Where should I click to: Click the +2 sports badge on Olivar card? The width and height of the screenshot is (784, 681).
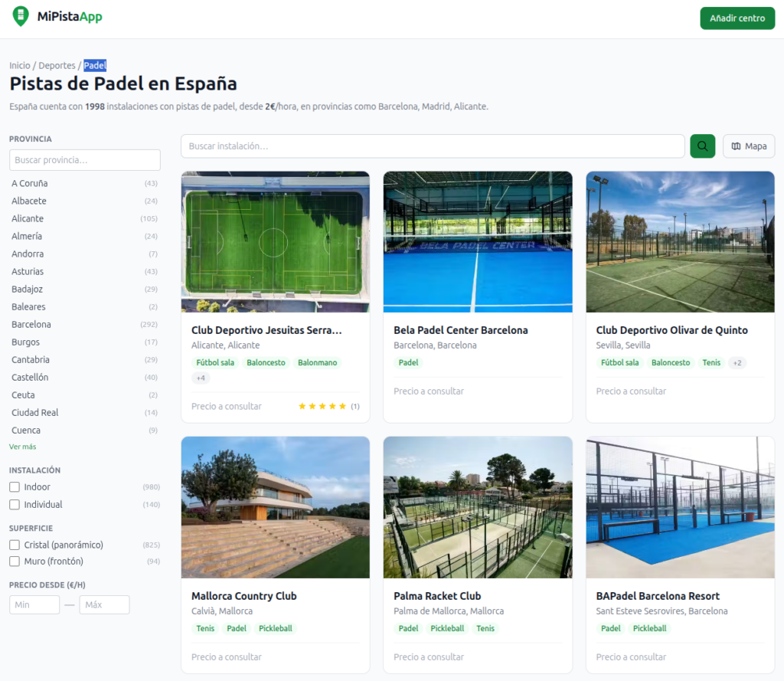(x=737, y=363)
